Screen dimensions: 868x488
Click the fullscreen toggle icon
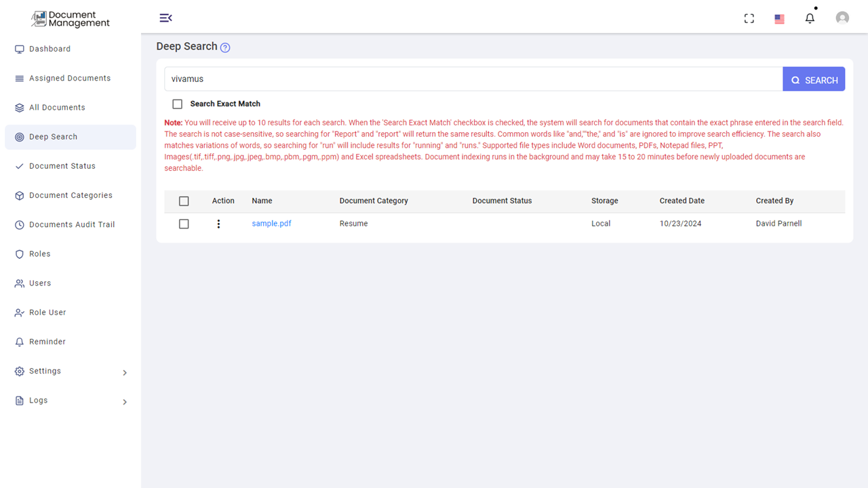pos(749,18)
